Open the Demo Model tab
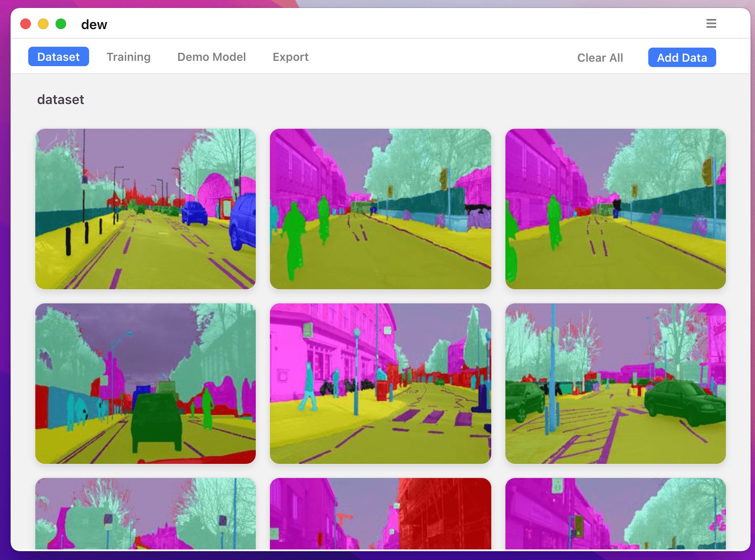The image size is (755, 560). pos(212,57)
